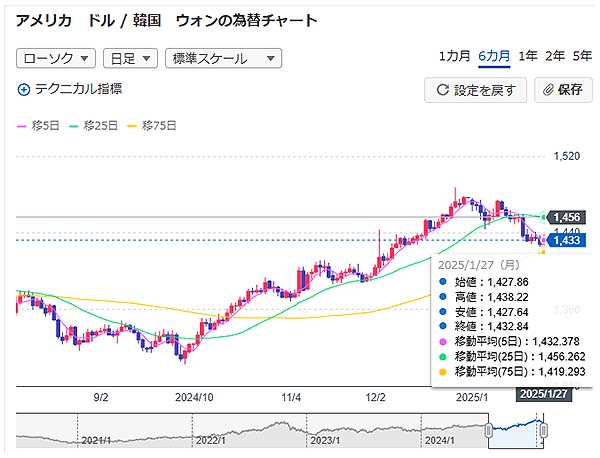This screenshot has width=600, height=458.
Task: Click the plus icon beside テクニカル指標
Action: click(24, 90)
